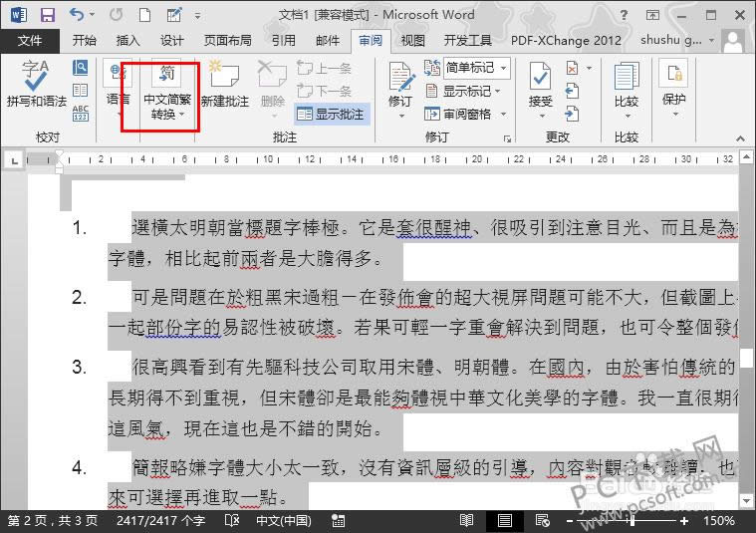
Task: Click the Redo icon
Action: 116,15
